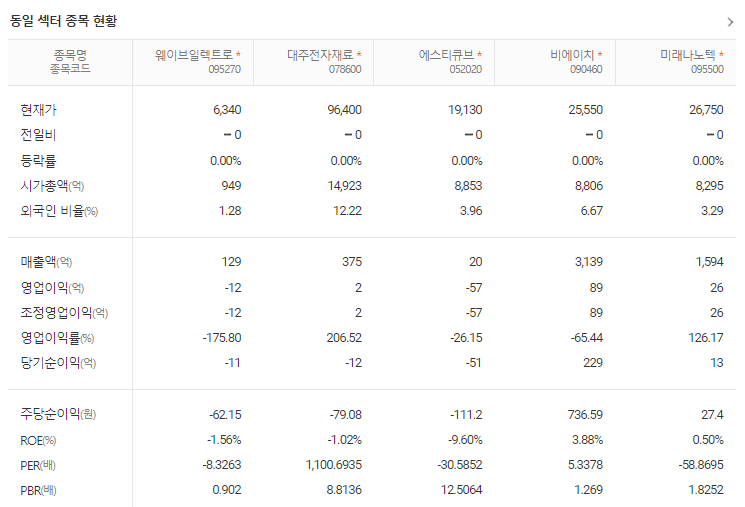Viewport: 745px width, 507px height.
Task: Click foreign ratio value 6.67
Action: pyautogui.click(x=592, y=210)
